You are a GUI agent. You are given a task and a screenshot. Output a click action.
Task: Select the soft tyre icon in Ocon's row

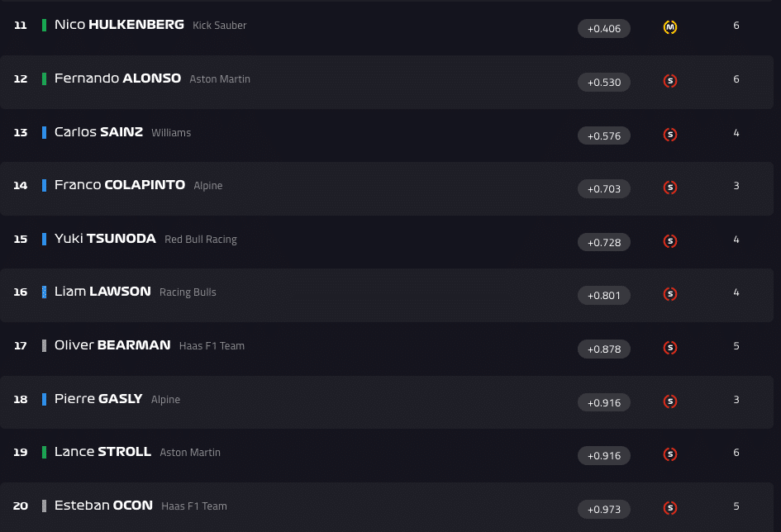click(670, 508)
